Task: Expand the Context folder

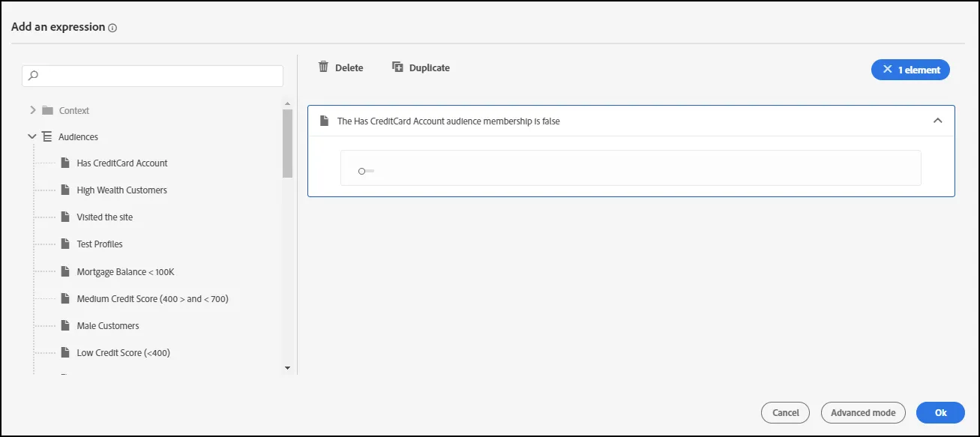Action: coord(32,110)
